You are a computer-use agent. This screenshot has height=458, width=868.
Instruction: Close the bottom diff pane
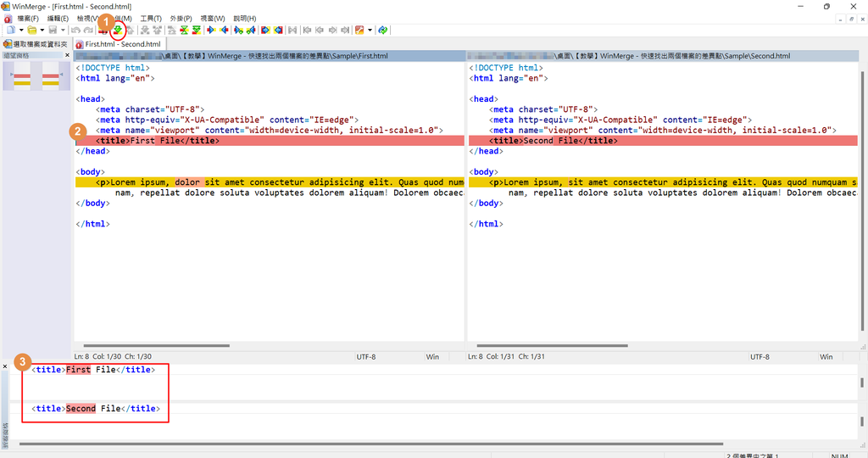[5, 366]
